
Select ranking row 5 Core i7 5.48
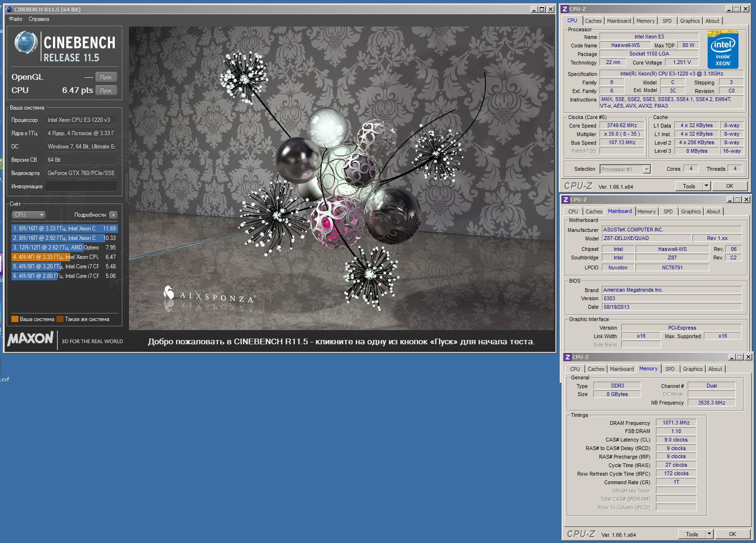coord(65,267)
